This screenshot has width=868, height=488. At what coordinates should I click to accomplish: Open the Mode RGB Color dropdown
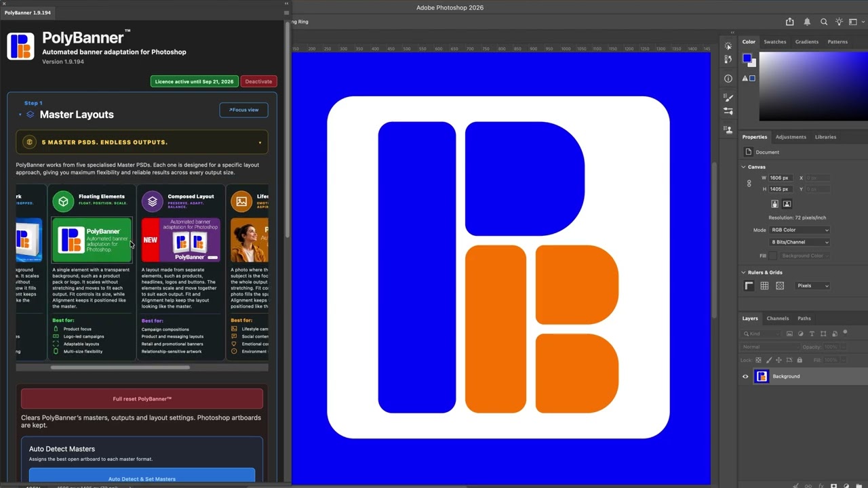pos(800,230)
